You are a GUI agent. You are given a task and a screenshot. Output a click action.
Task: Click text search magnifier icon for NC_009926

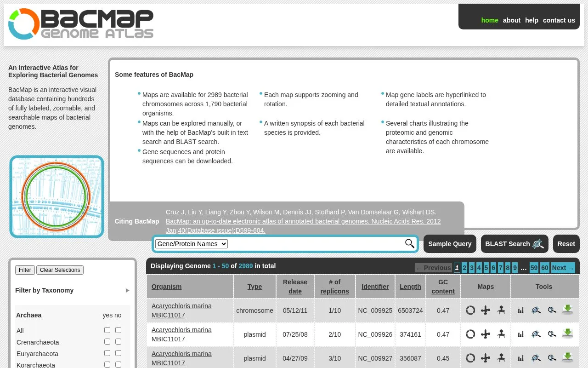point(552,334)
